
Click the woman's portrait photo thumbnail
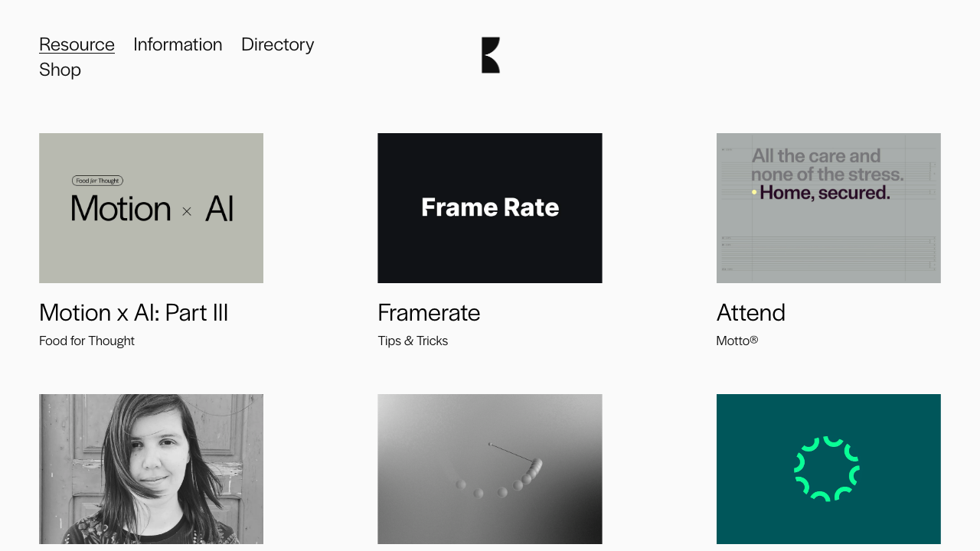[151, 468]
